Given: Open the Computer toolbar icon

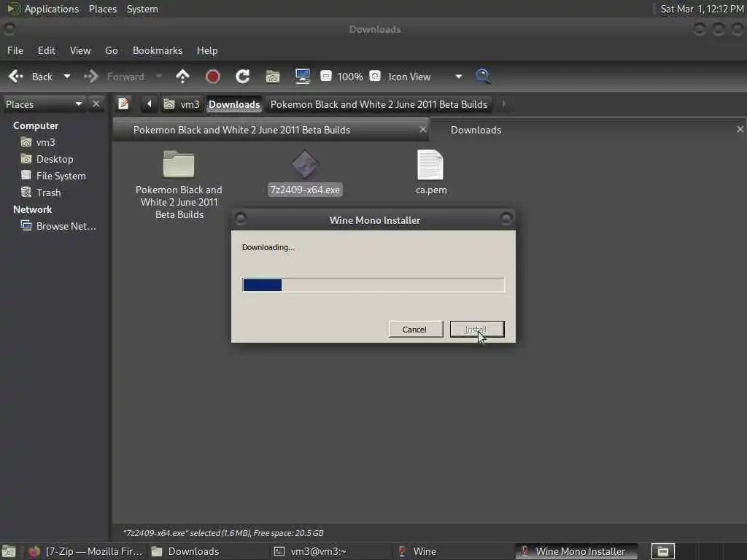Looking at the screenshot, I should pos(303,76).
